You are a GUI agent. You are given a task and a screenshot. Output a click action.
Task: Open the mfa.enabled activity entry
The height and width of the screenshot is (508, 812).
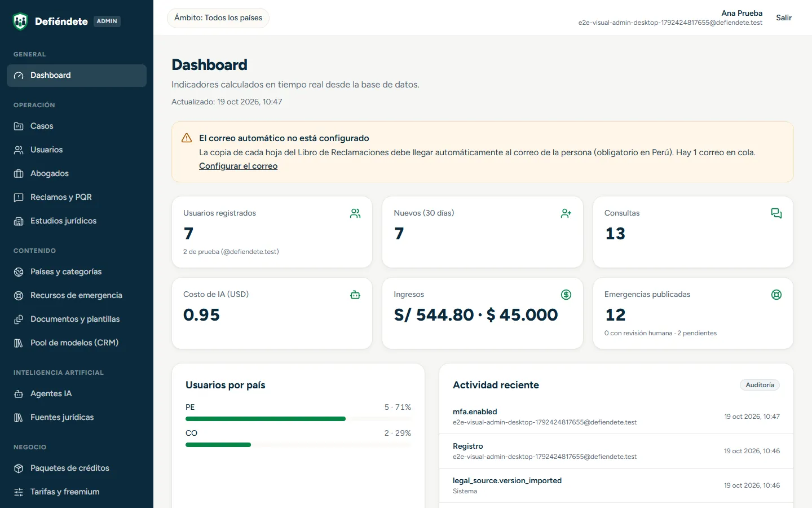tap(616, 417)
